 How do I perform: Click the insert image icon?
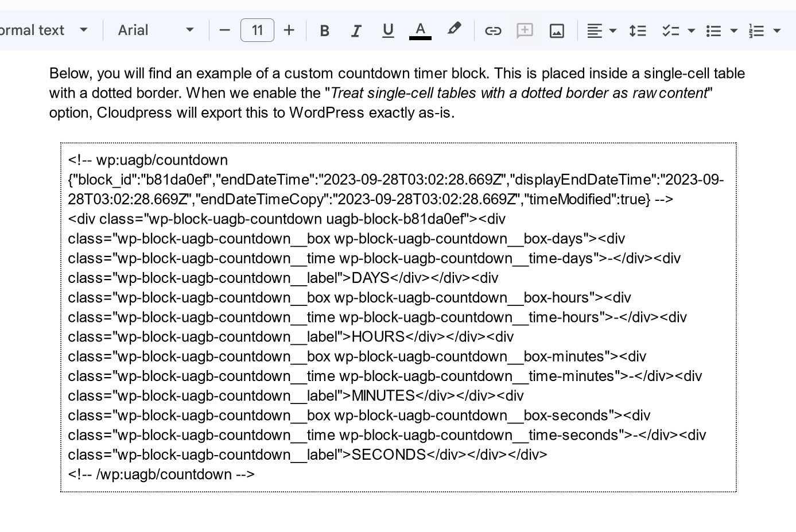click(557, 30)
